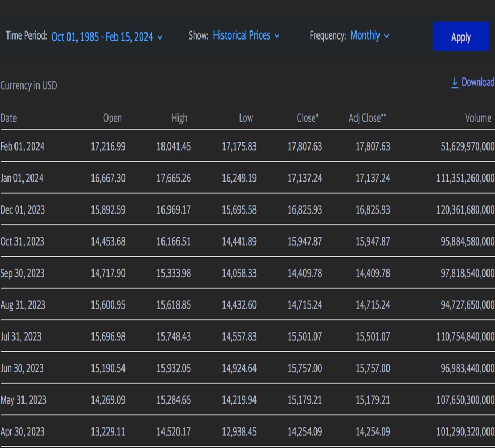The height and width of the screenshot is (448, 495).
Task: Click the open value 17,216.99
Action: pyautogui.click(x=108, y=146)
